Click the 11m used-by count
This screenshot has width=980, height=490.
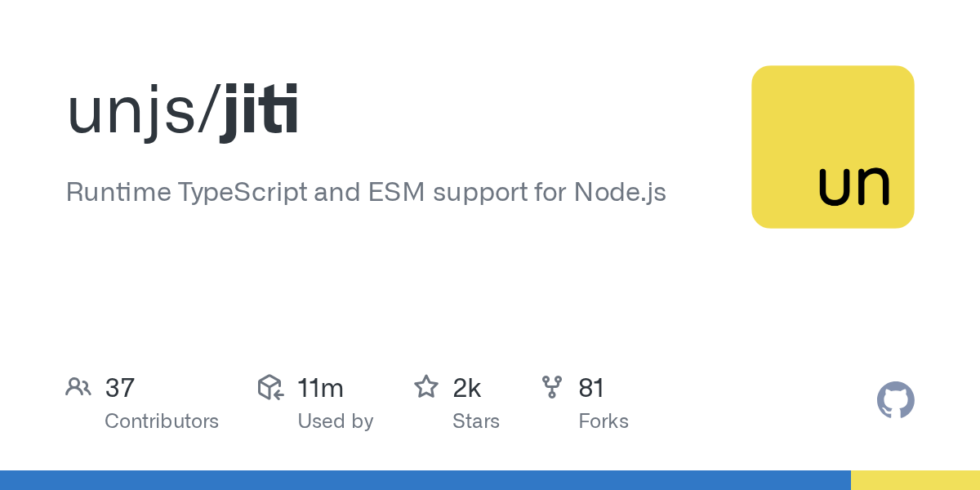[x=320, y=388]
